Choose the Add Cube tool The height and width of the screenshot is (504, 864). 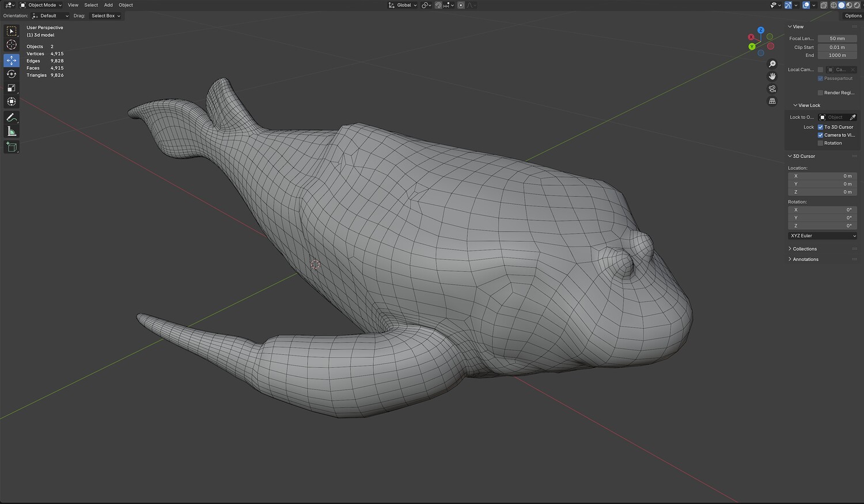pyautogui.click(x=12, y=147)
